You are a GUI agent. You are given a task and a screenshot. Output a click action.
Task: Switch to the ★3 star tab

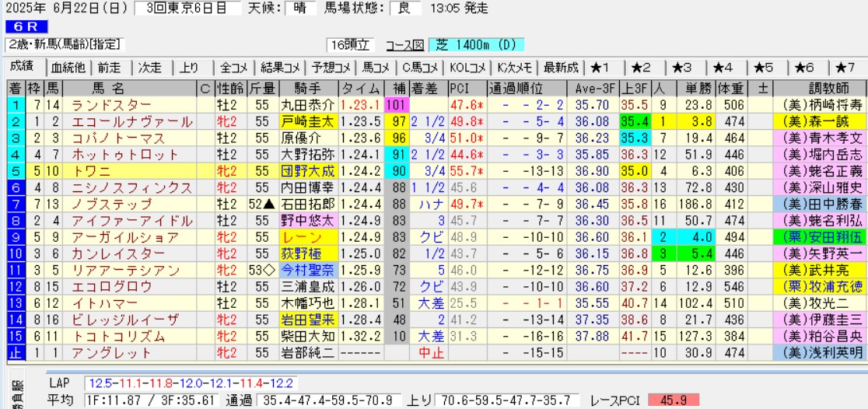tap(687, 67)
